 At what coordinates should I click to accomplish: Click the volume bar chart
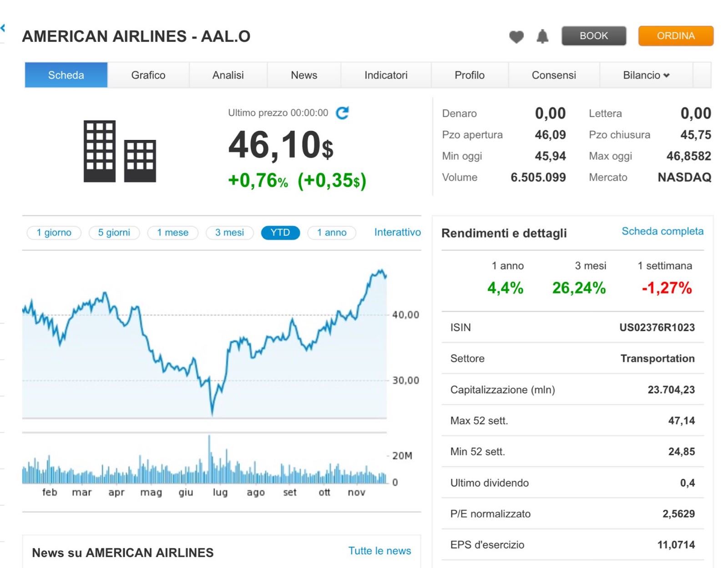[x=204, y=460]
